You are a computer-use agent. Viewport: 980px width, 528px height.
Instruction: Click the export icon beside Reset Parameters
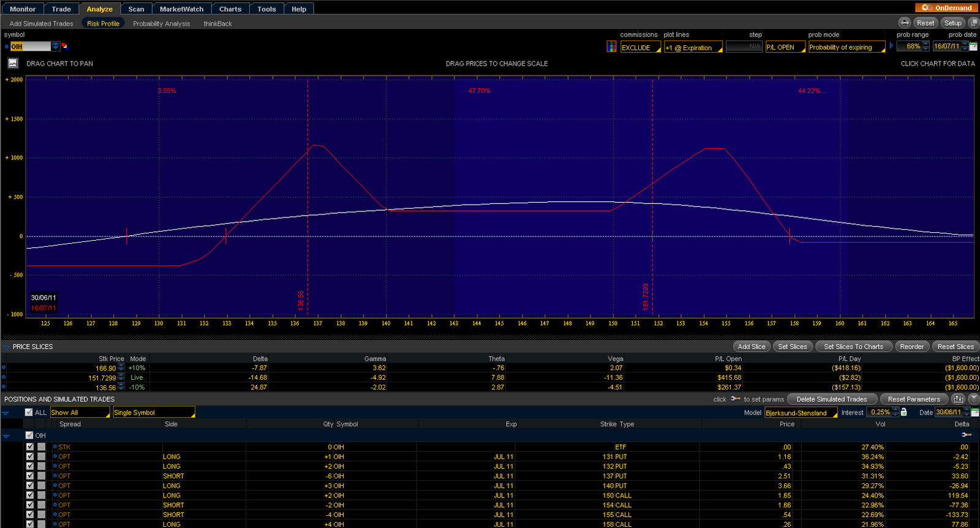(x=959, y=399)
